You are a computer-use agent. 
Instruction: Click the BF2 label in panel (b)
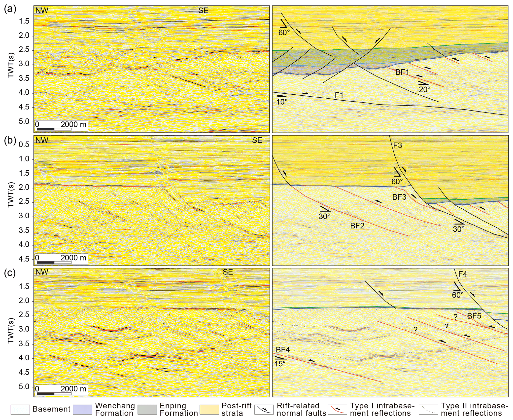(357, 226)
